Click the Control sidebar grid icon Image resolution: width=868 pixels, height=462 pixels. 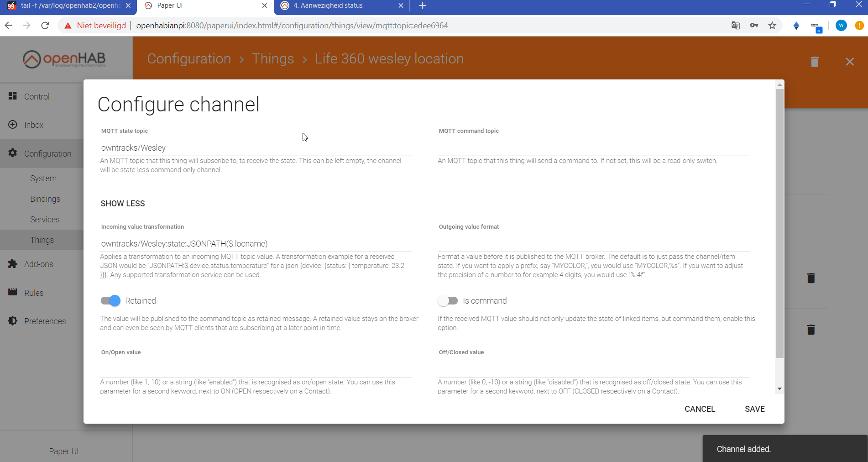click(x=13, y=96)
